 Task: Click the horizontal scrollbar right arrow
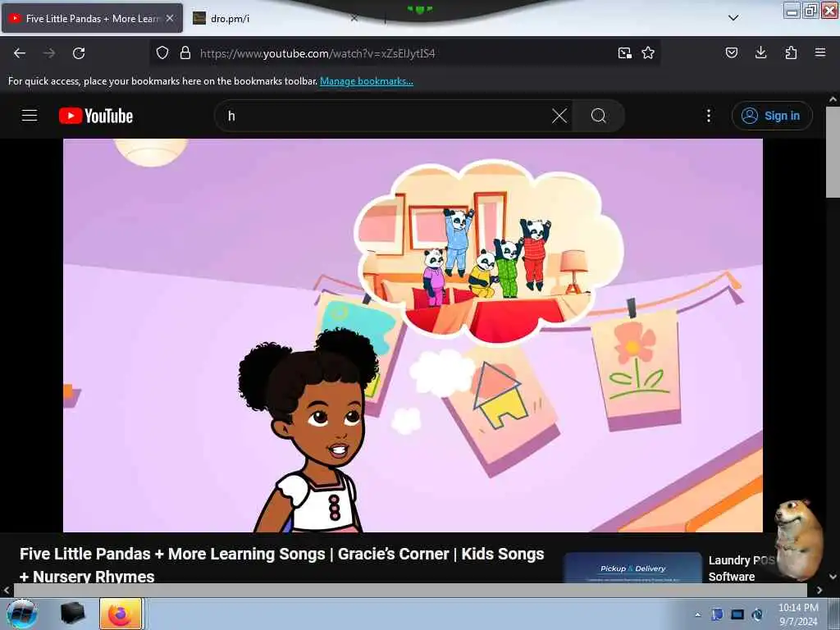(819, 590)
